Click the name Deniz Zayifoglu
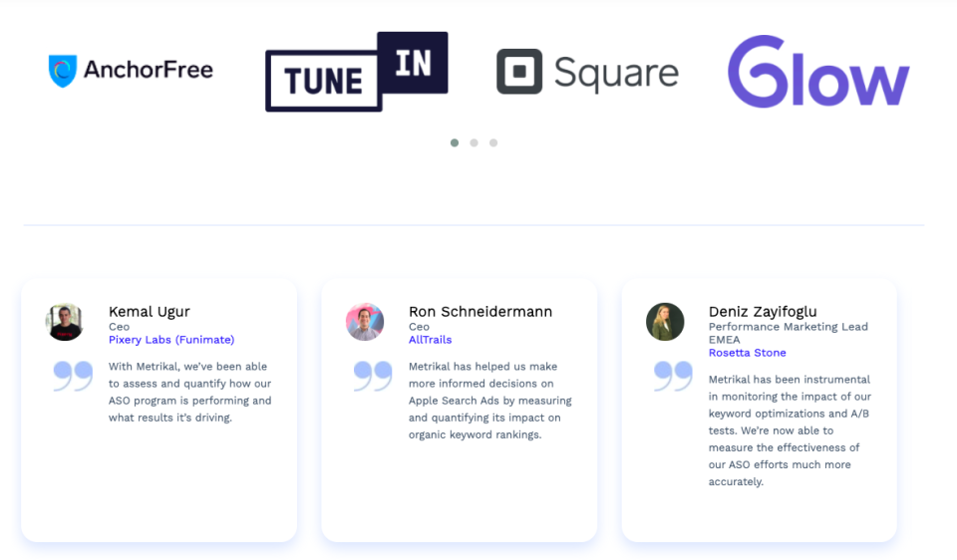Screen dimensions: 957x560 point(763,312)
